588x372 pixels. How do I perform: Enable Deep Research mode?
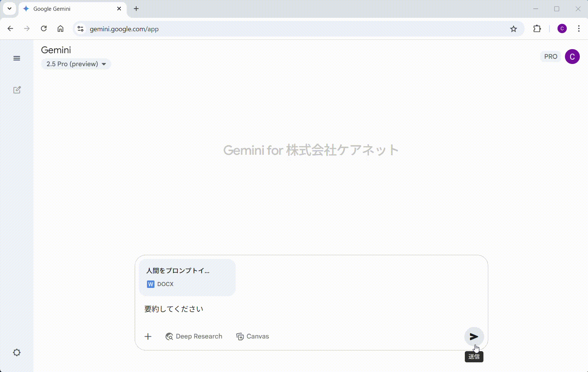(194, 336)
